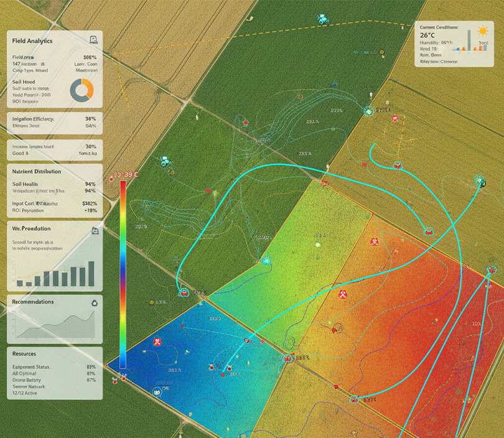Select the red warning marker on the blue field
The image size is (504, 438).
coord(157,341)
